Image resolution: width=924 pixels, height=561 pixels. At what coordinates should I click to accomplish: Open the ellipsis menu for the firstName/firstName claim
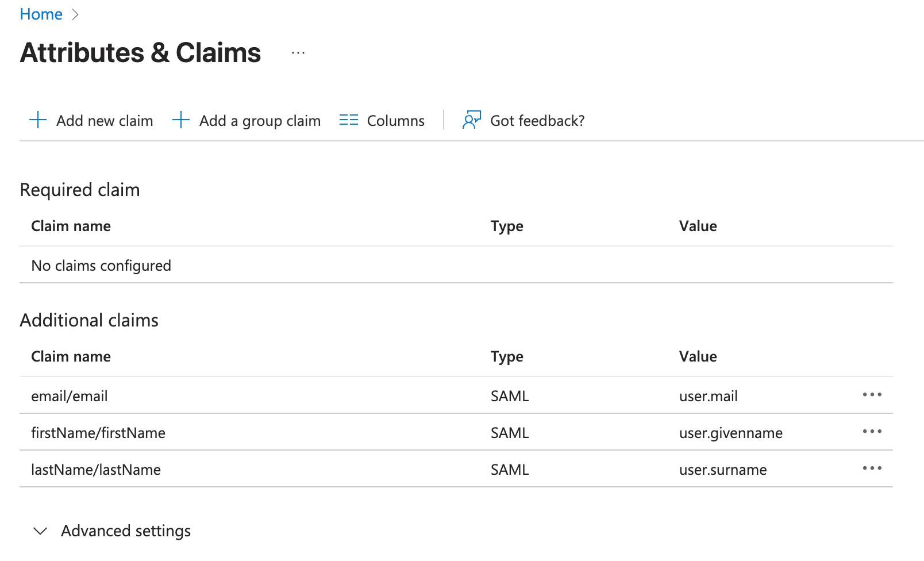pyautogui.click(x=872, y=432)
